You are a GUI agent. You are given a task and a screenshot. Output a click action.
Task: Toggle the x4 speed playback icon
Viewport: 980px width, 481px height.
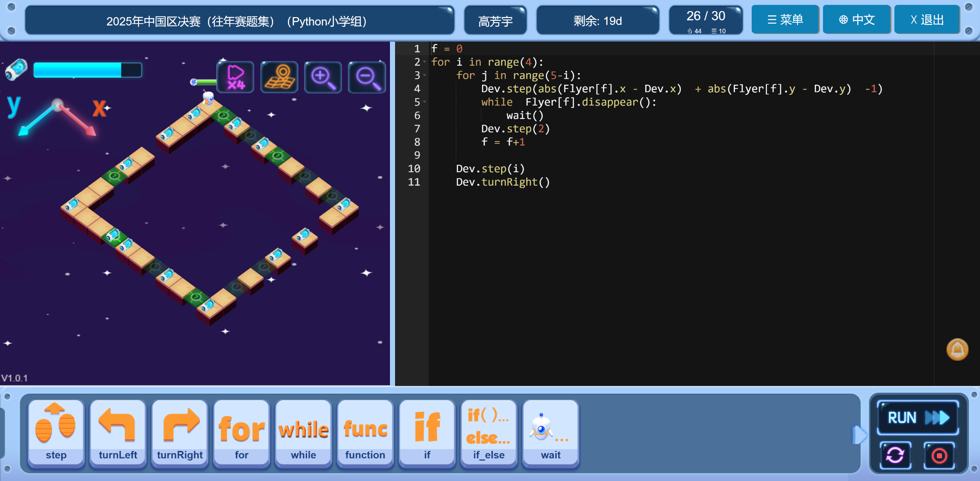coord(235,77)
